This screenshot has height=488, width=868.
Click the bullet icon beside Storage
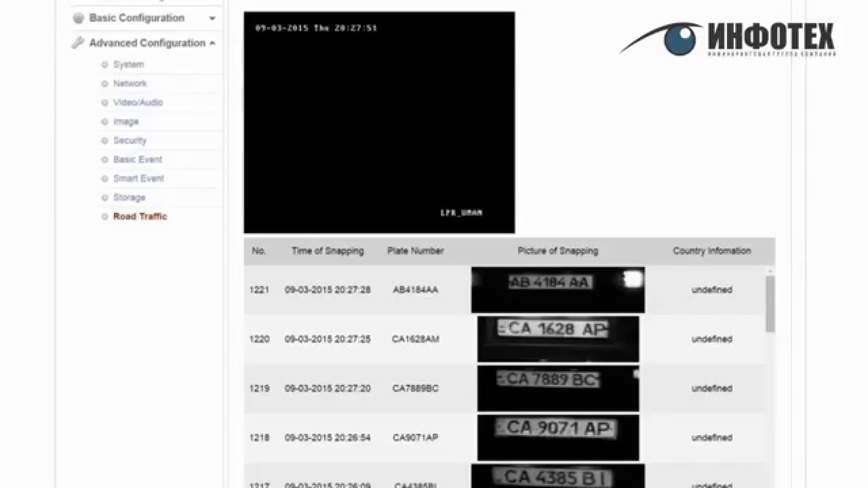(104, 198)
